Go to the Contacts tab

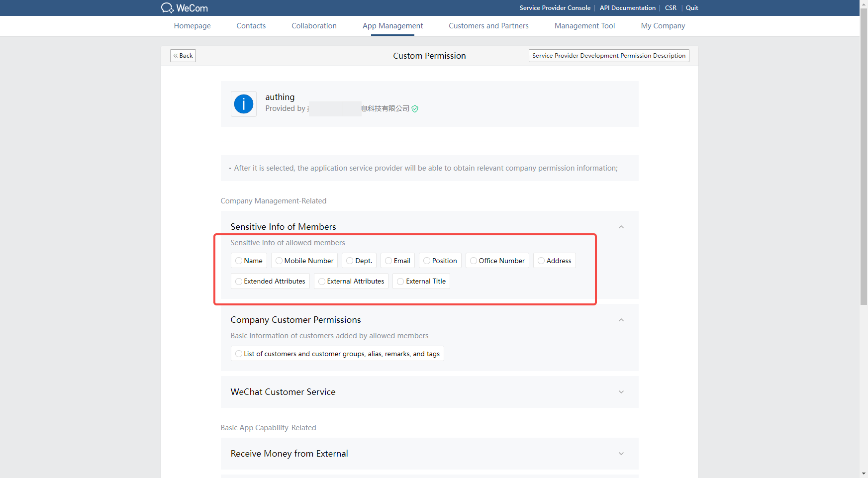coord(251,26)
